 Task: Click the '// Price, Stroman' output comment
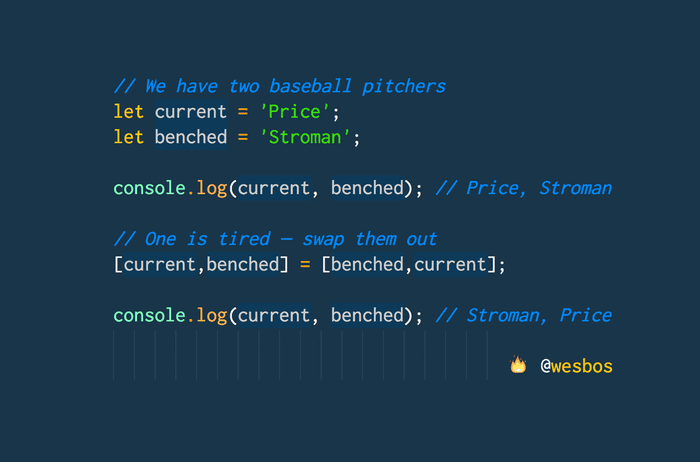click(524, 188)
